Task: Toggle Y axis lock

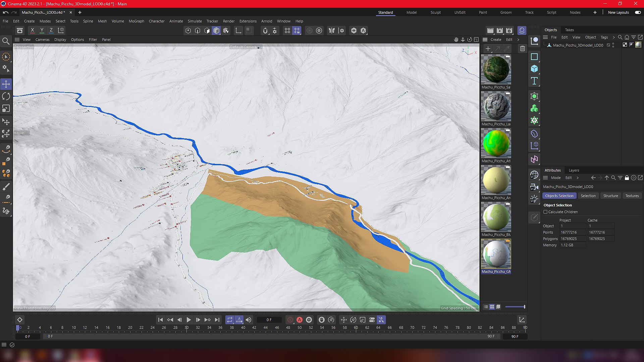Action: click(42, 30)
